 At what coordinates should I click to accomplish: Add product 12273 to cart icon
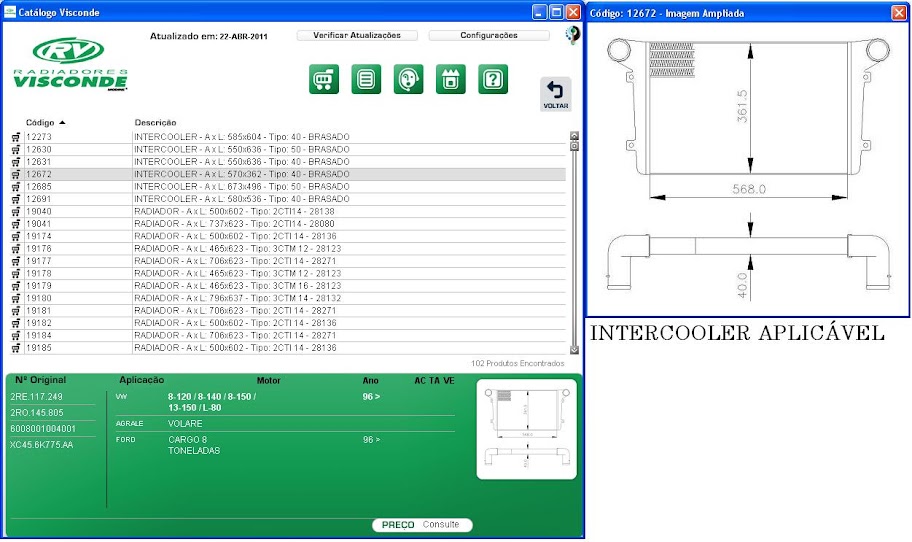point(16,137)
